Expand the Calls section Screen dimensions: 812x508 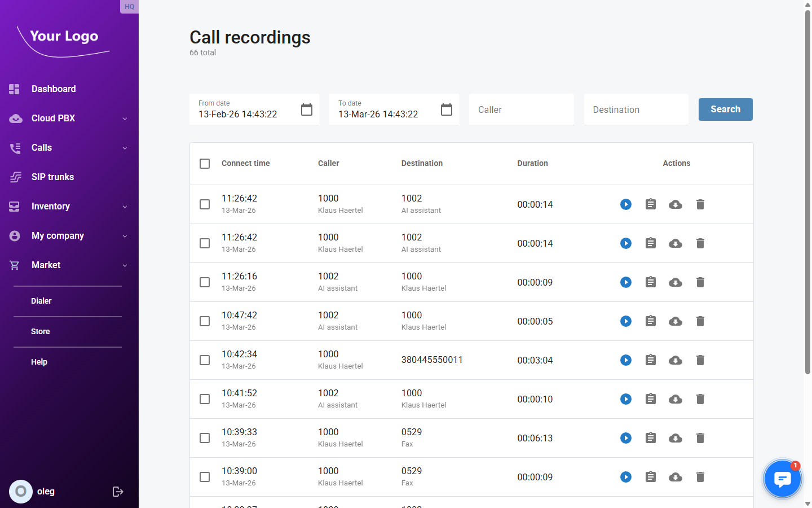(x=42, y=147)
